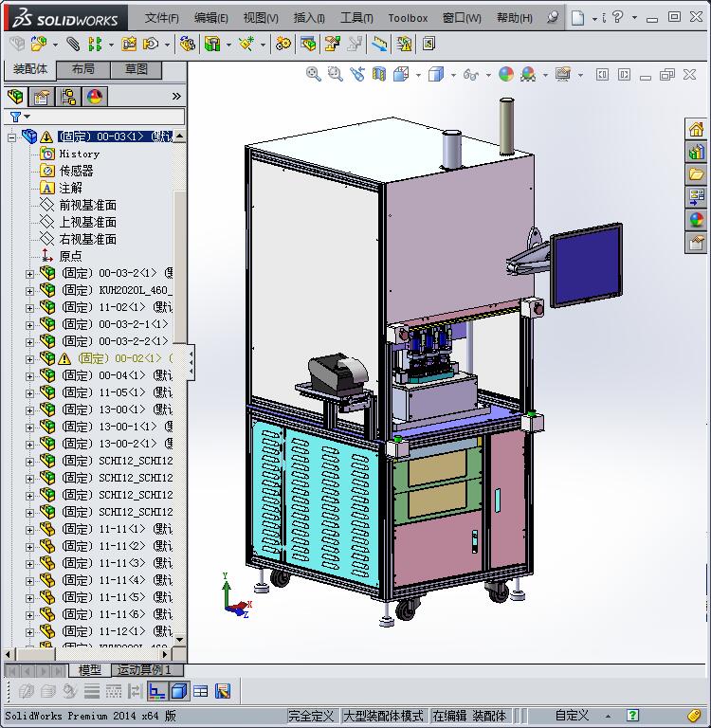Click the Zoom to Area icon
711x728 pixels.
pos(335,74)
